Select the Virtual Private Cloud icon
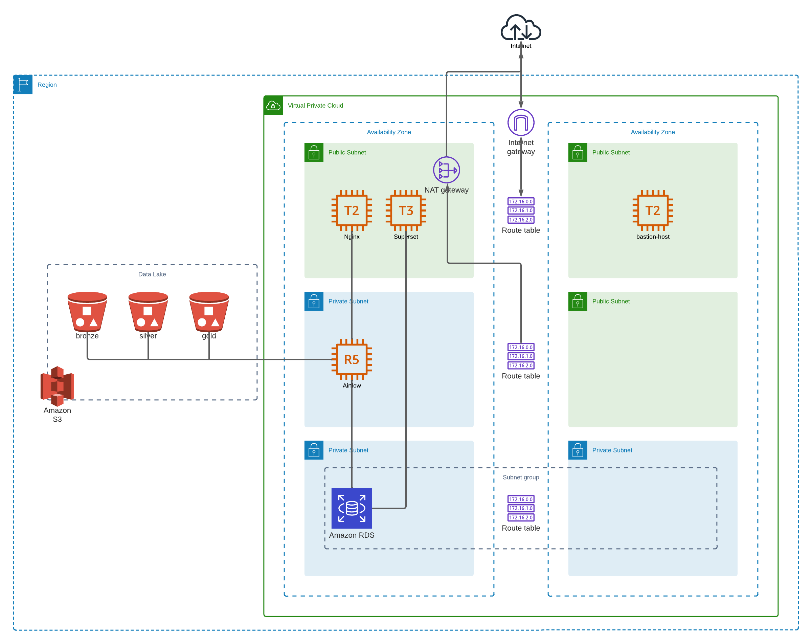This screenshot has width=812, height=644. click(273, 106)
